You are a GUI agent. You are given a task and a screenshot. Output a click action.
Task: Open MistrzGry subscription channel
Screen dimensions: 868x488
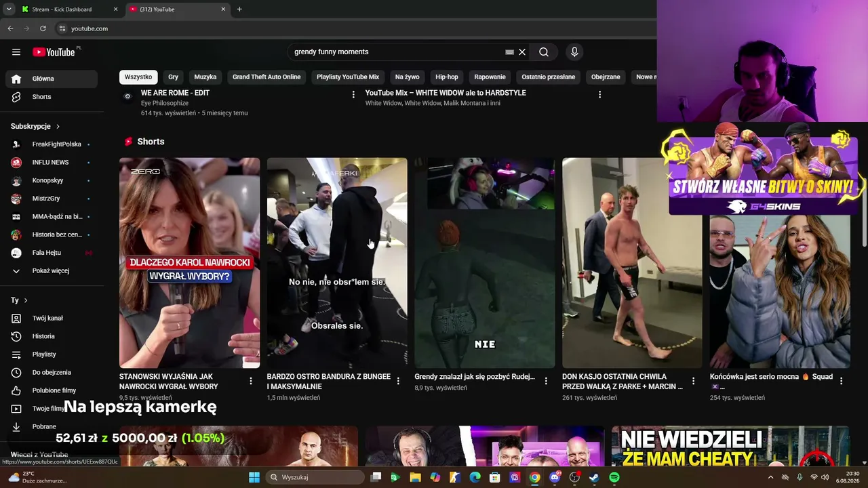pyautogui.click(x=52, y=199)
